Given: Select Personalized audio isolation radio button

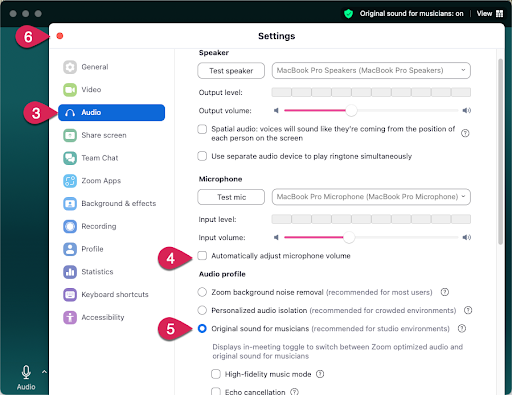Looking at the screenshot, I should (202, 310).
